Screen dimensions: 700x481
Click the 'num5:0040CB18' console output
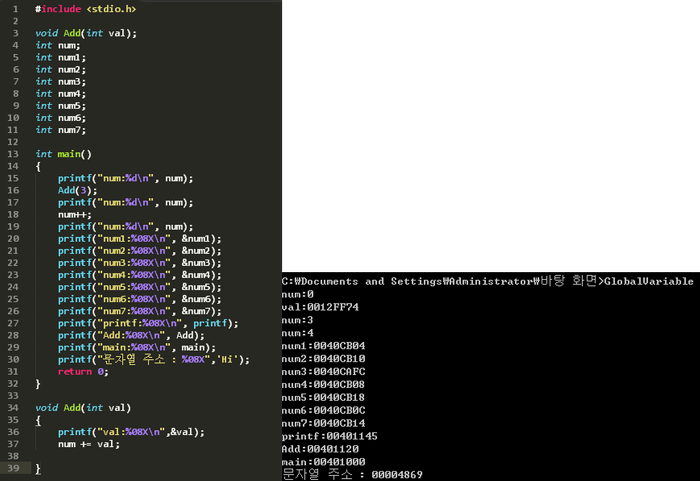tap(323, 397)
